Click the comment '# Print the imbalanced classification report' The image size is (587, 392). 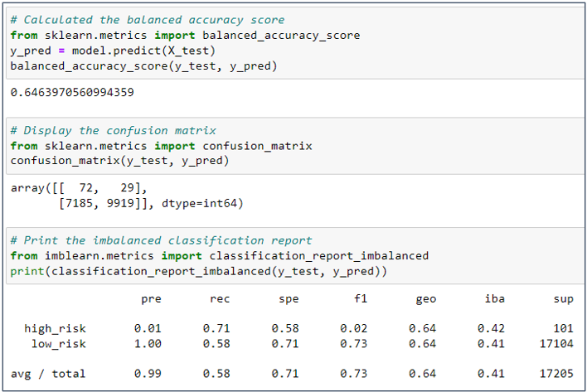[x=162, y=240]
